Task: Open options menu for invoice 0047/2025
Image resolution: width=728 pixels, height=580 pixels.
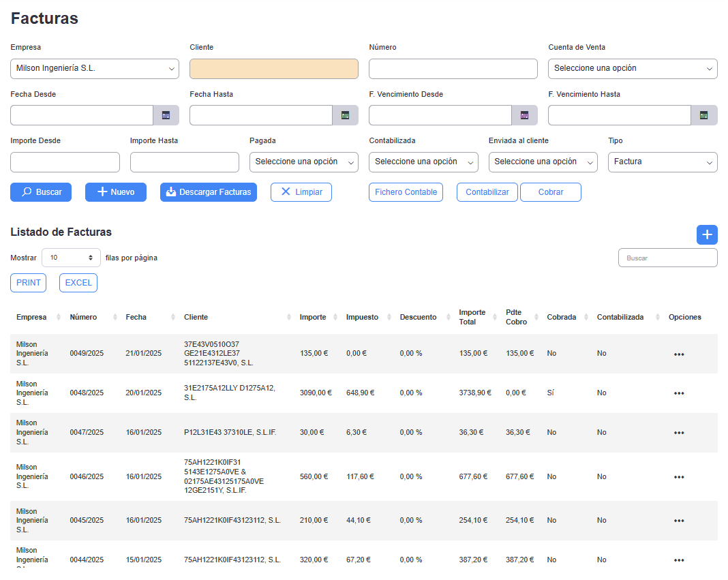Action: tap(679, 433)
